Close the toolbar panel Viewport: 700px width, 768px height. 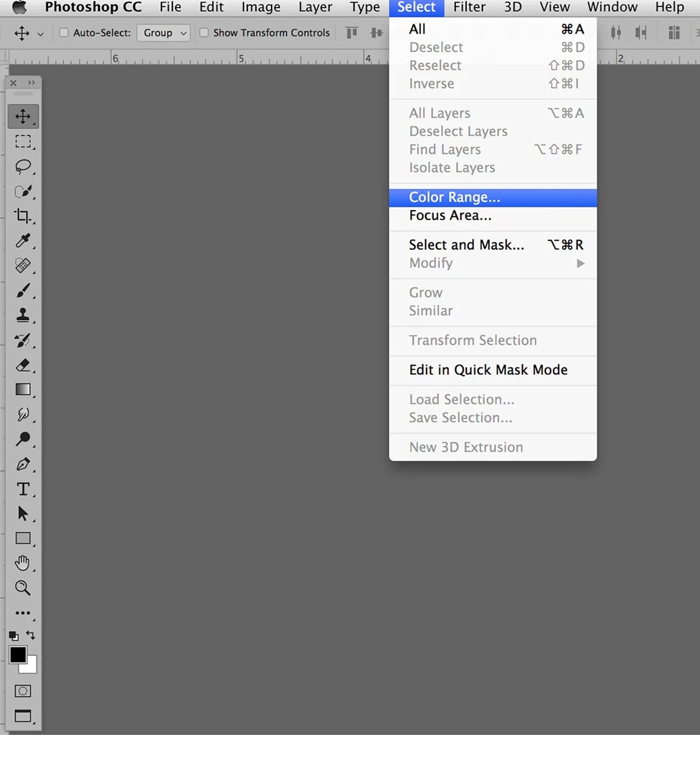14,83
